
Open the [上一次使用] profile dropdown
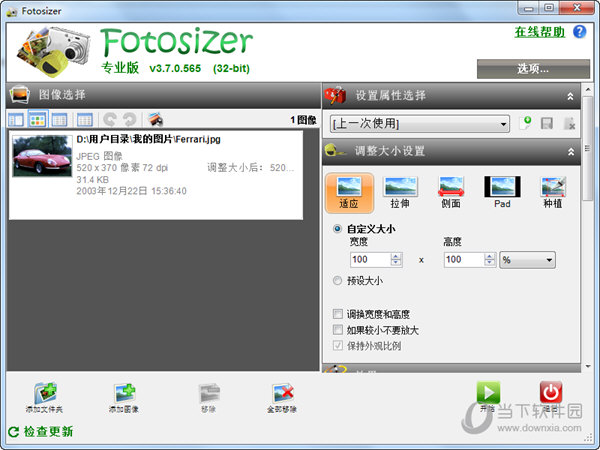pyautogui.click(x=419, y=124)
